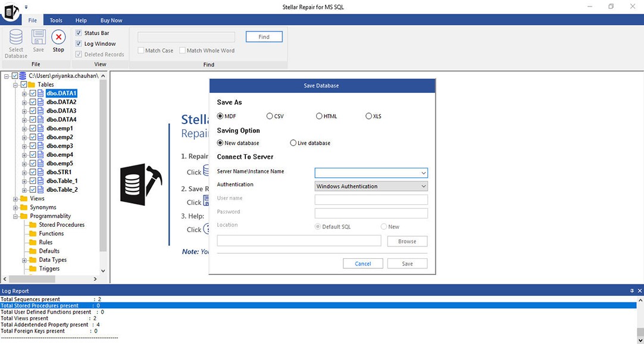Image resolution: width=644 pixels, height=344 pixels.
Task: Uncheck the Status Bar checkbox
Action: tap(79, 33)
